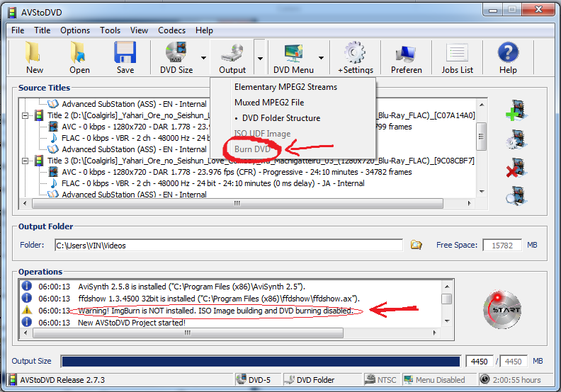Open an existing project with Open icon
The image size is (561, 392).
point(79,52)
